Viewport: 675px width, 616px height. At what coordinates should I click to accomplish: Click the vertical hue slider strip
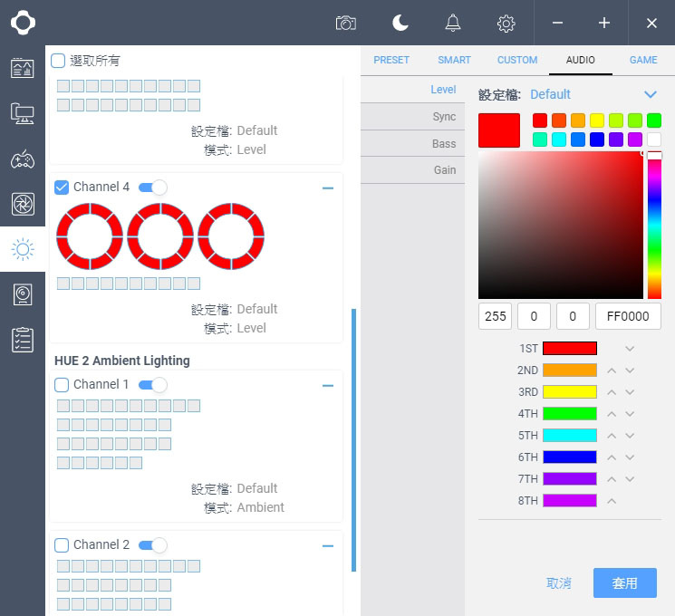click(654, 226)
